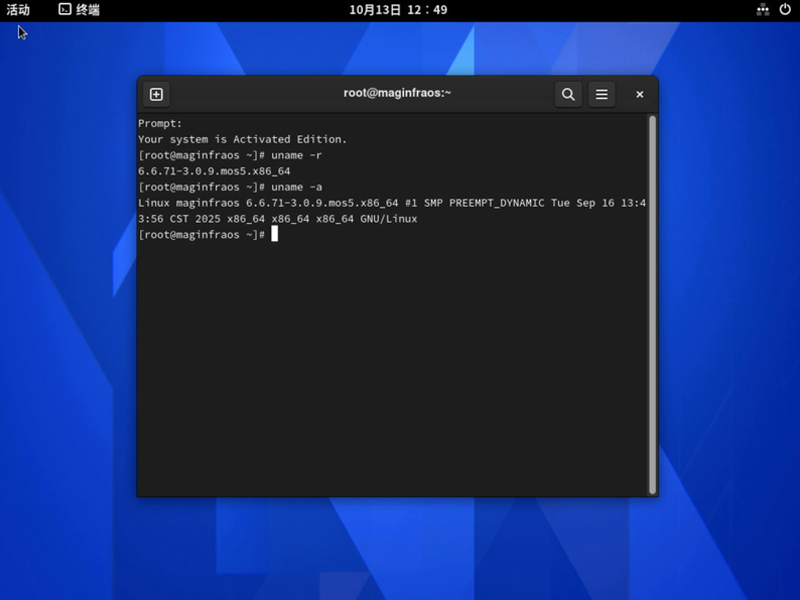Click the root@maginfraos:~ window title
The image size is (800, 600).
(x=397, y=93)
